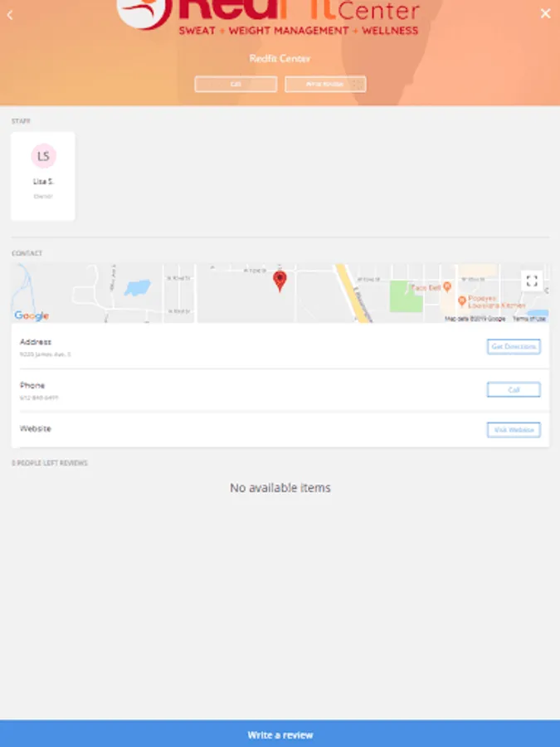Click the Popeyes Louisiana Kitchen marker
This screenshot has width=560, height=747.
point(461,301)
